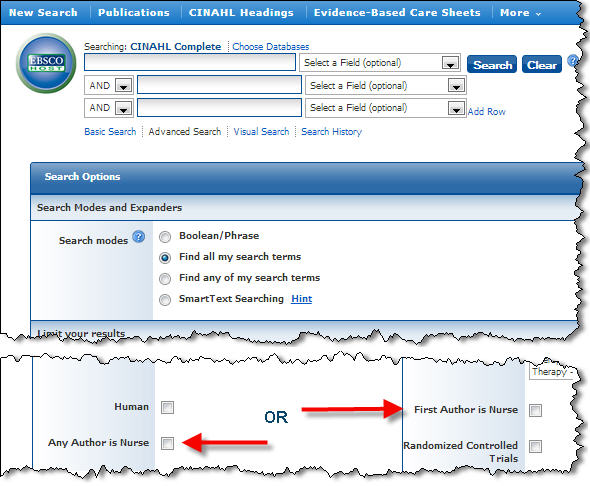590x486 pixels.
Task: Open the search modes help icon
Action: coord(138,237)
